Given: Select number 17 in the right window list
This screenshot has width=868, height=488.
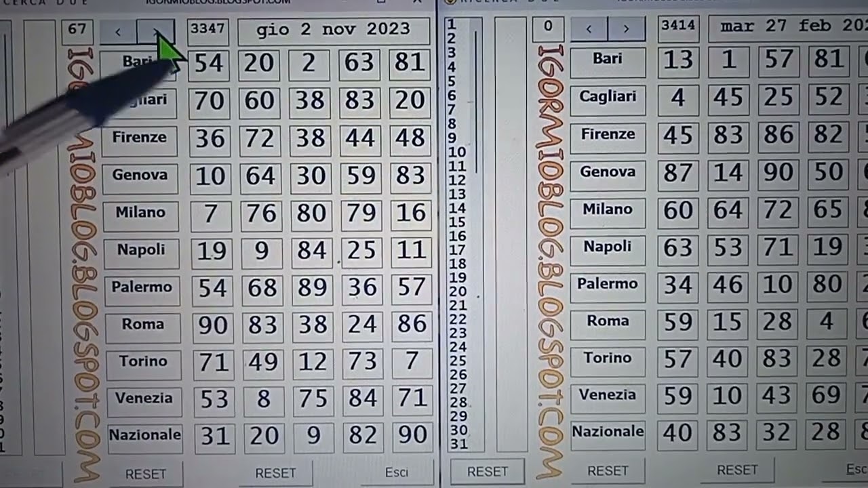Looking at the screenshot, I should tap(458, 250).
